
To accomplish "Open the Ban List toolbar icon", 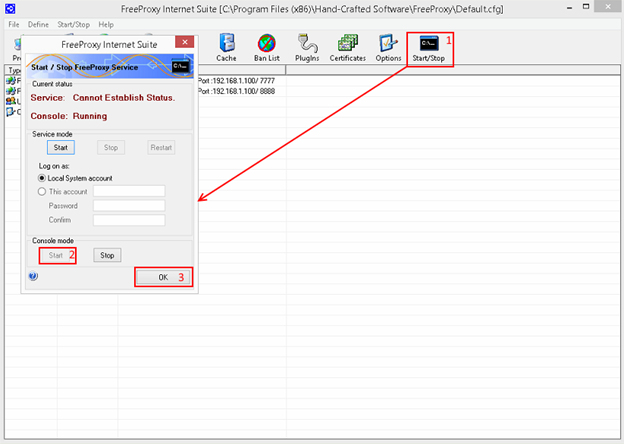I will click(x=267, y=47).
